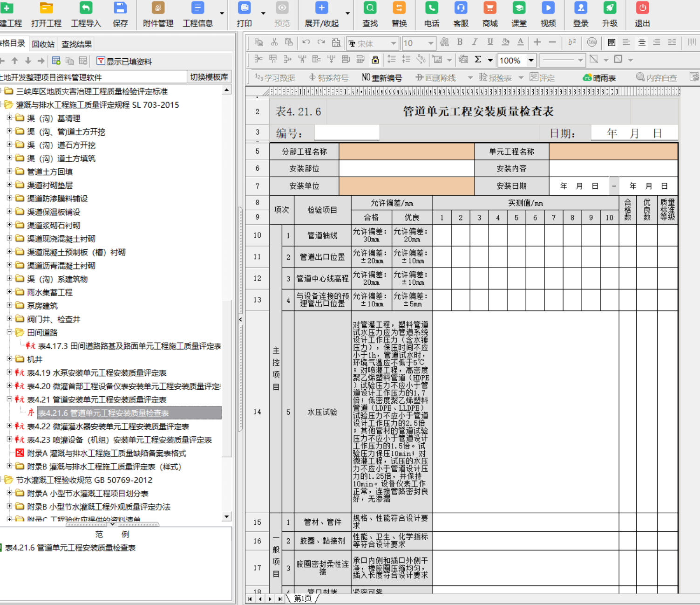Viewport: 700px width, 605px height.
Task: Click the lock cell icon
Action: tap(375, 60)
